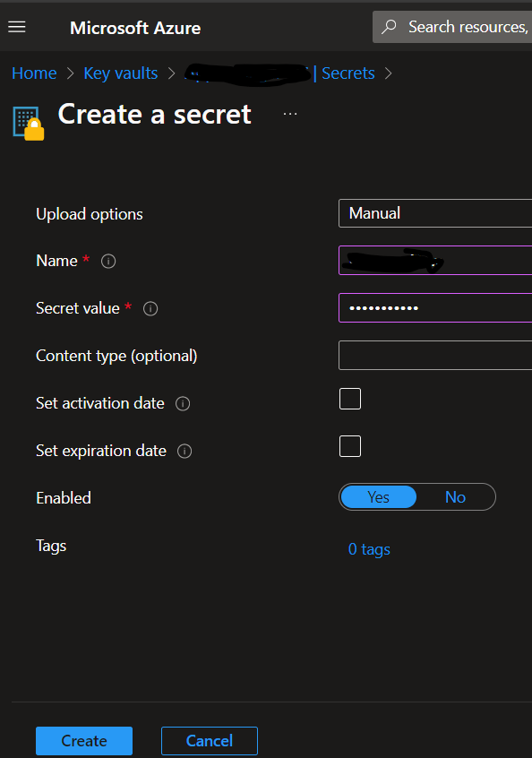Open the 0 tags link
Image resolution: width=532 pixels, height=758 pixels.
pyautogui.click(x=369, y=549)
